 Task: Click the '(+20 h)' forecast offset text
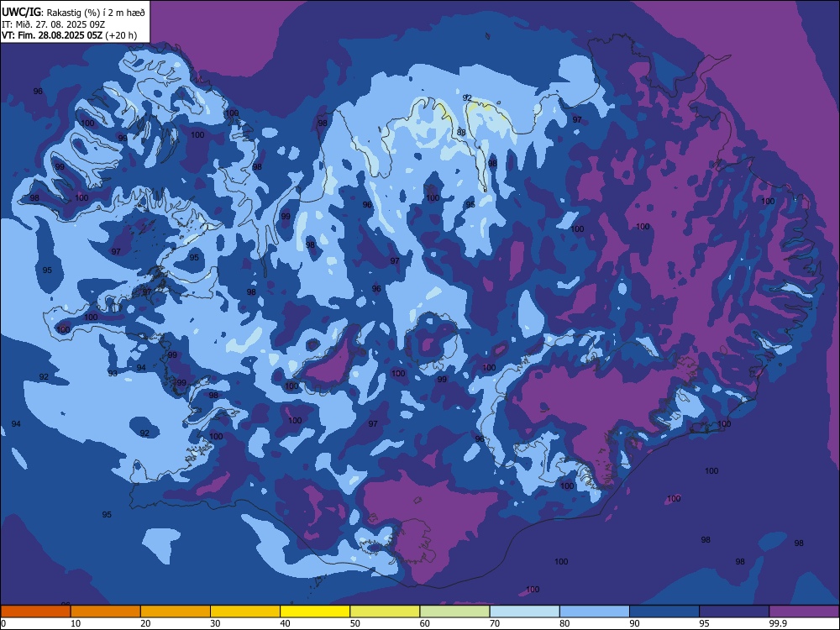click(x=122, y=35)
